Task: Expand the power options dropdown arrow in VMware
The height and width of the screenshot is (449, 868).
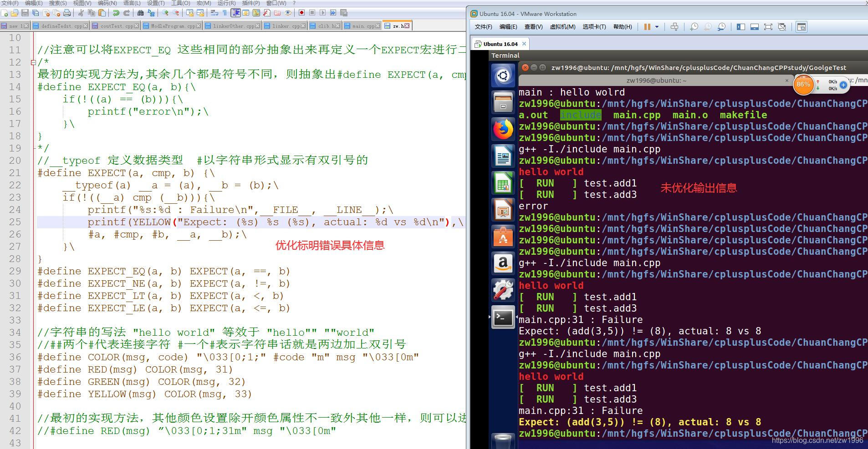Action: [x=657, y=27]
